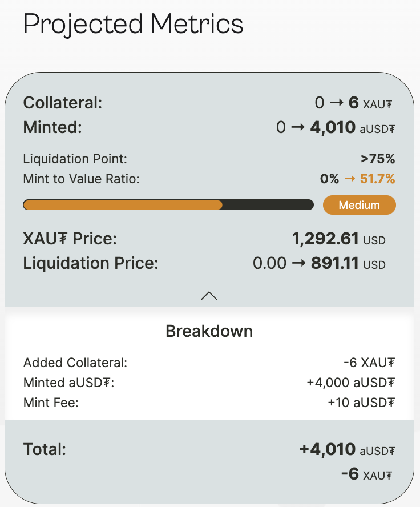Click the +10 aUSD₮ mint fee value

point(361,403)
